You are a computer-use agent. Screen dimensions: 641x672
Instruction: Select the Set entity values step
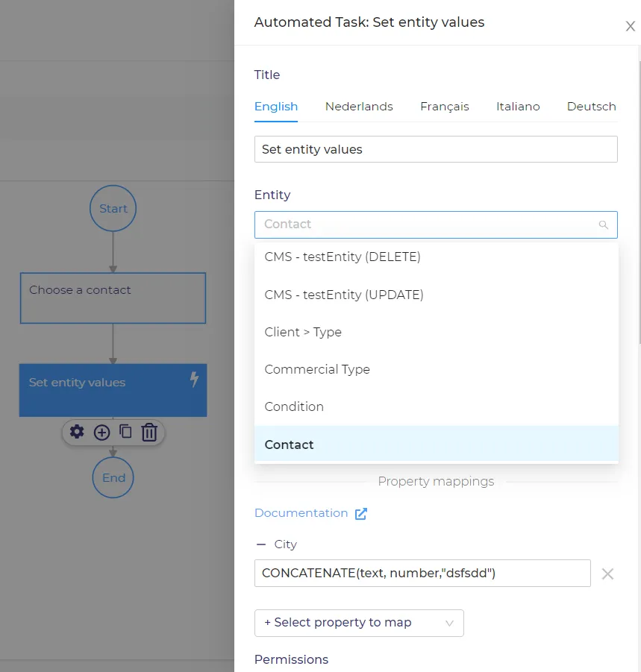[113, 390]
